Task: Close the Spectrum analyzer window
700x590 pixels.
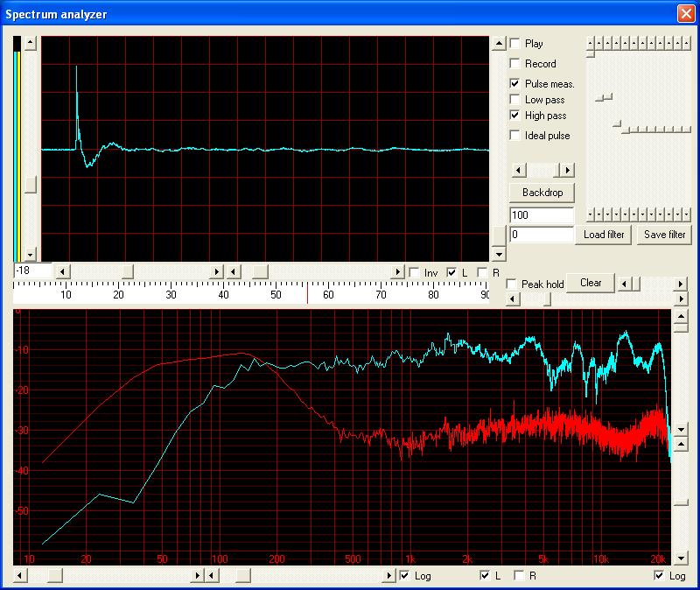Action: pos(686,13)
